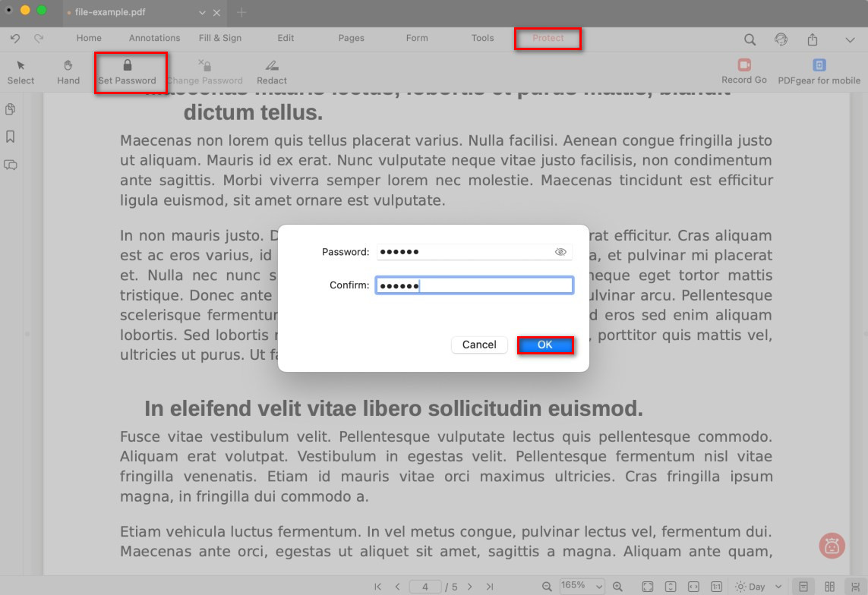
Task: Switch to the Form tab
Action: 417,38
